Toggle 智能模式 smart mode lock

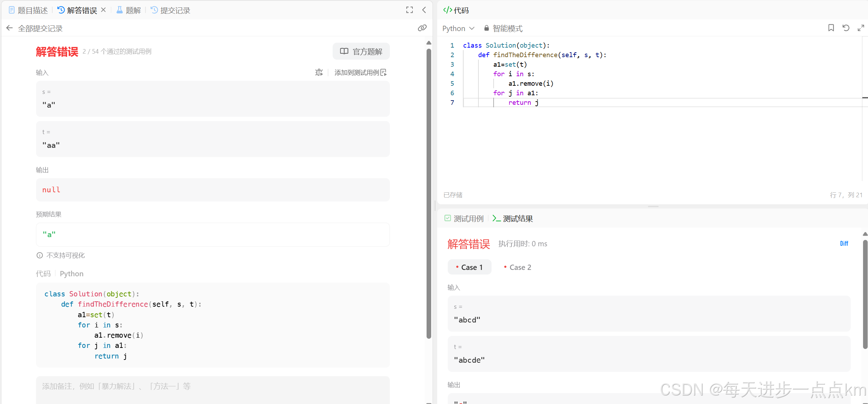point(503,28)
